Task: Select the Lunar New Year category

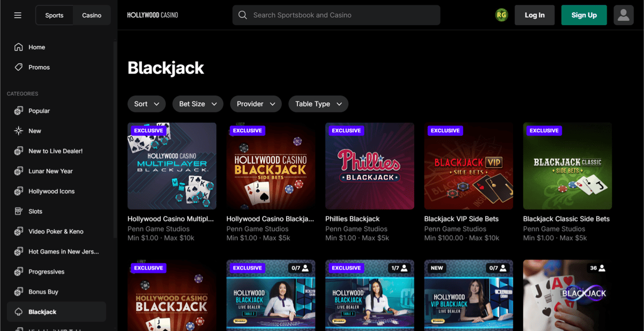Action: pos(56,171)
